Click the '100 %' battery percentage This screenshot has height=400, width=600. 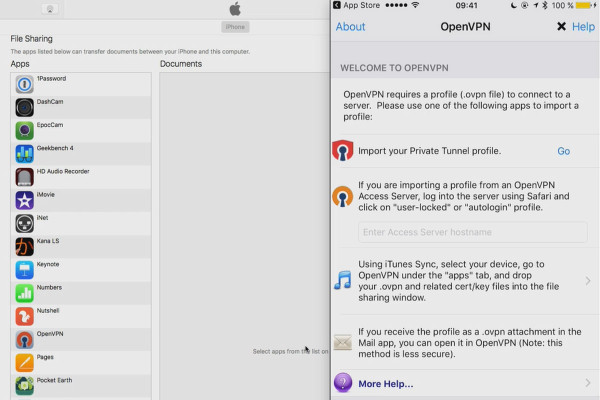pyautogui.click(x=562, y=5)
